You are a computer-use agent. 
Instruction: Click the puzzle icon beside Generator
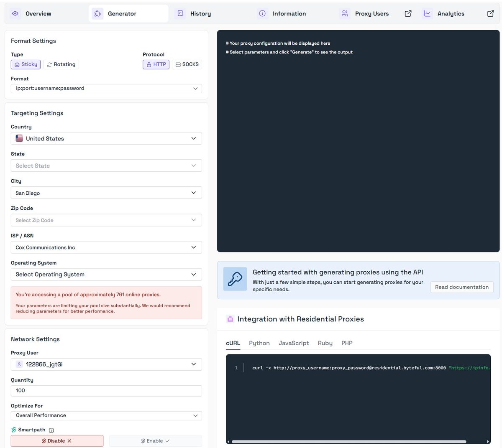97,13
